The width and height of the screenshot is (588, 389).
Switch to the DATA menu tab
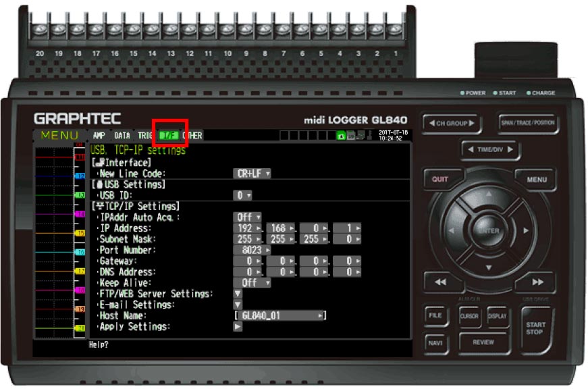point(122,136)
